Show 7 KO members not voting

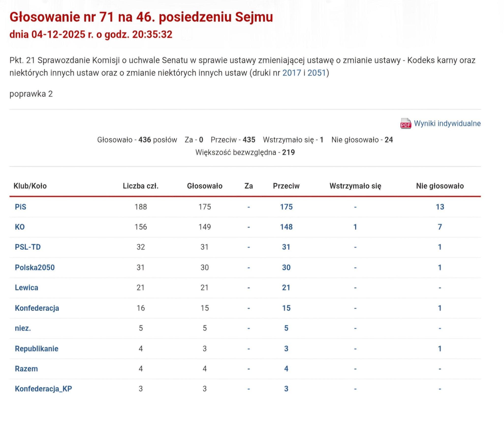pos(440,227)
